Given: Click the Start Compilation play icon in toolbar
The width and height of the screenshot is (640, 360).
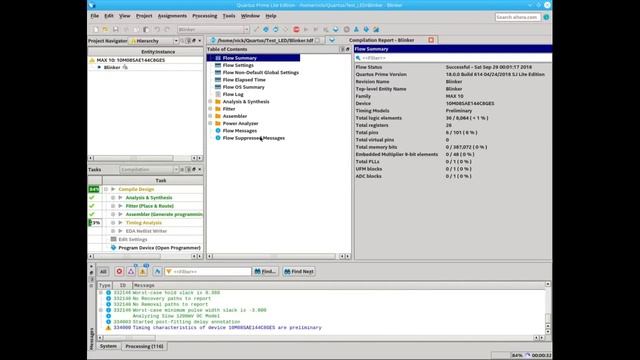Looking at the screenshot, I should (306, 29).
